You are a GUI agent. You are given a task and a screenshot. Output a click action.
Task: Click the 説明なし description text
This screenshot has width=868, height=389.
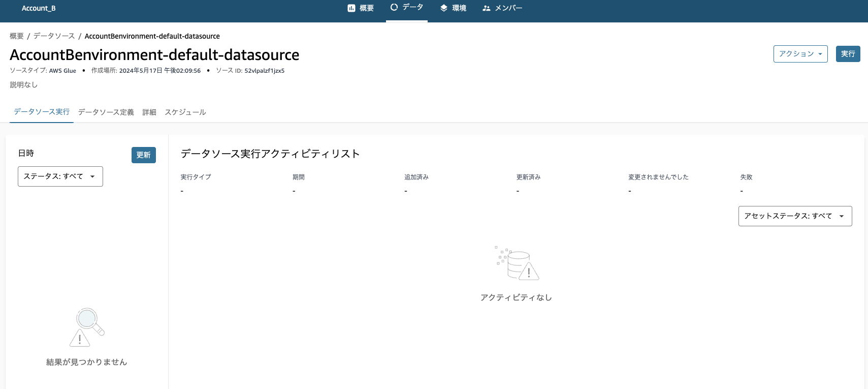[24, 85]
